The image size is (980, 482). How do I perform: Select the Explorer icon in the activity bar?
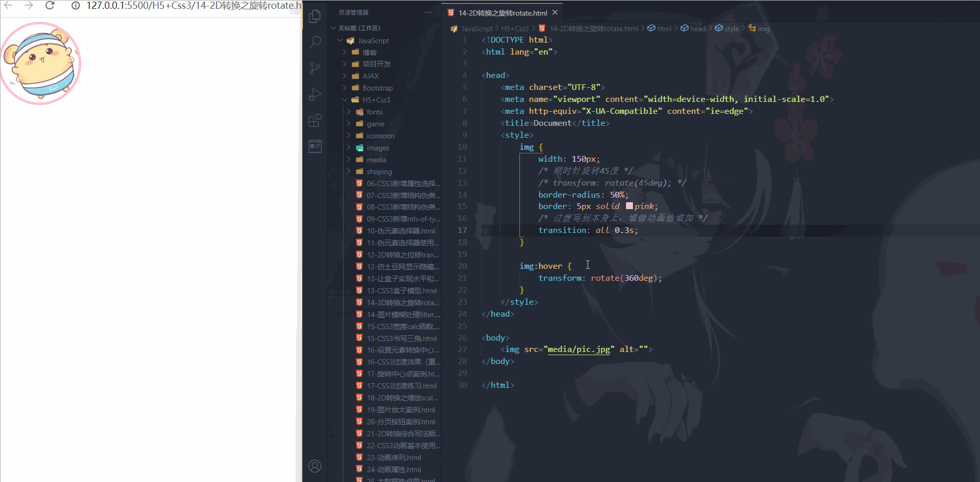coord(315,16)
